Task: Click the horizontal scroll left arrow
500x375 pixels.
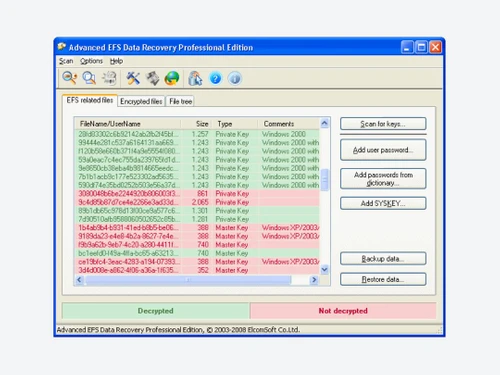Action: pos(79,280)
